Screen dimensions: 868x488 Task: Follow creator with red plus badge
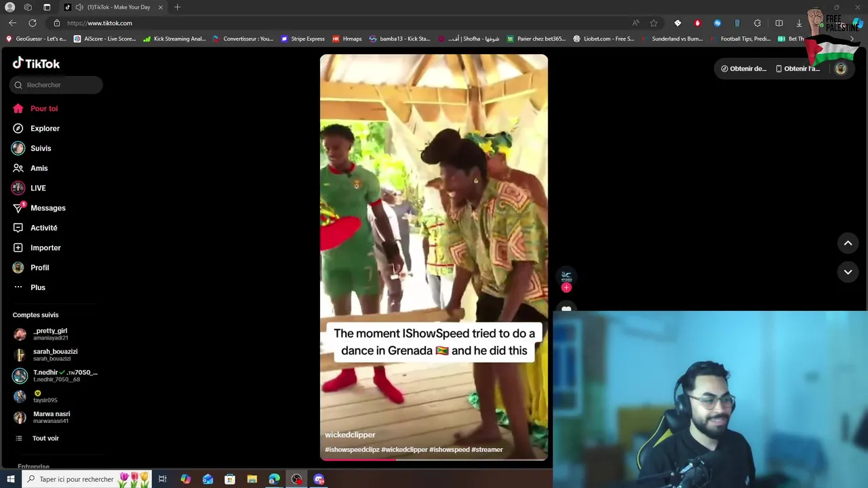pyautogui.click(x=566, y=287)
